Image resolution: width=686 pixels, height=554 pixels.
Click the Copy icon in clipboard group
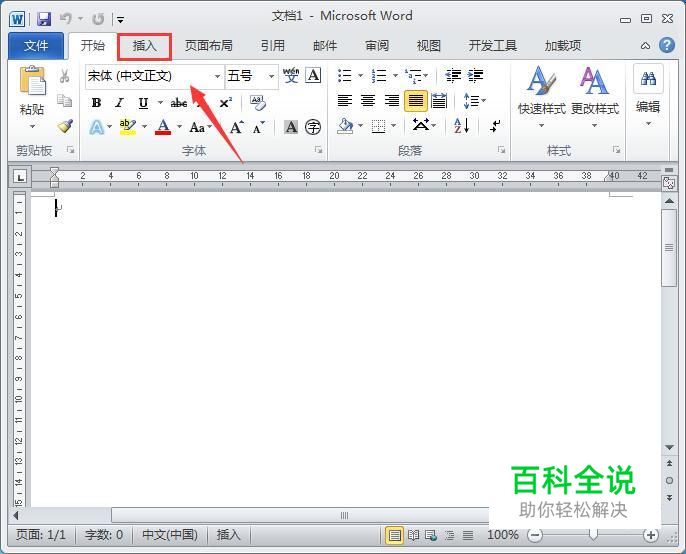(65, 101)
